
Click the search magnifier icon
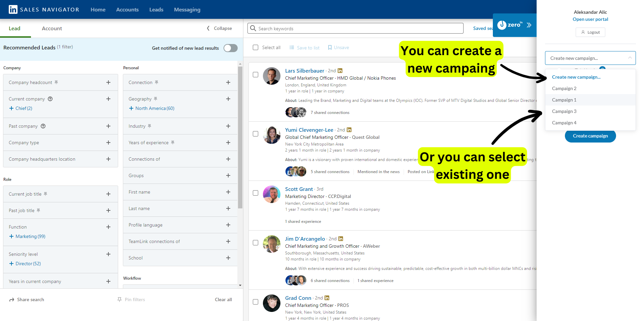253,28
